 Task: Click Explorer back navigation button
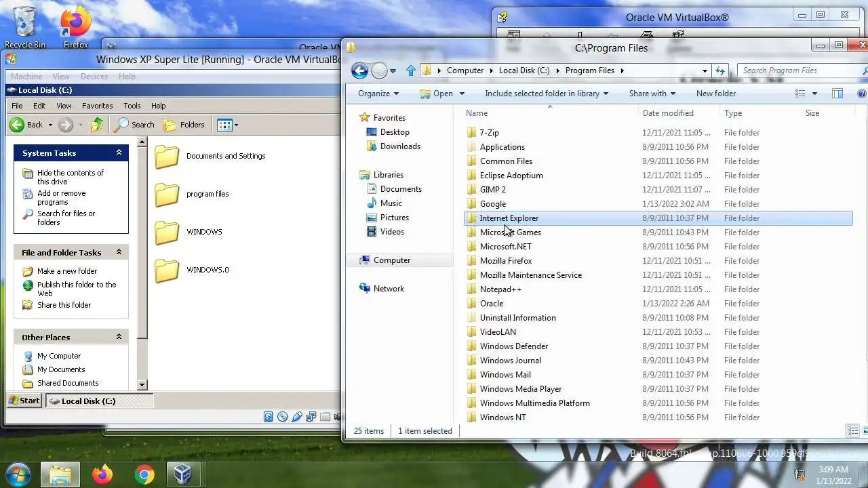[359, 70]
